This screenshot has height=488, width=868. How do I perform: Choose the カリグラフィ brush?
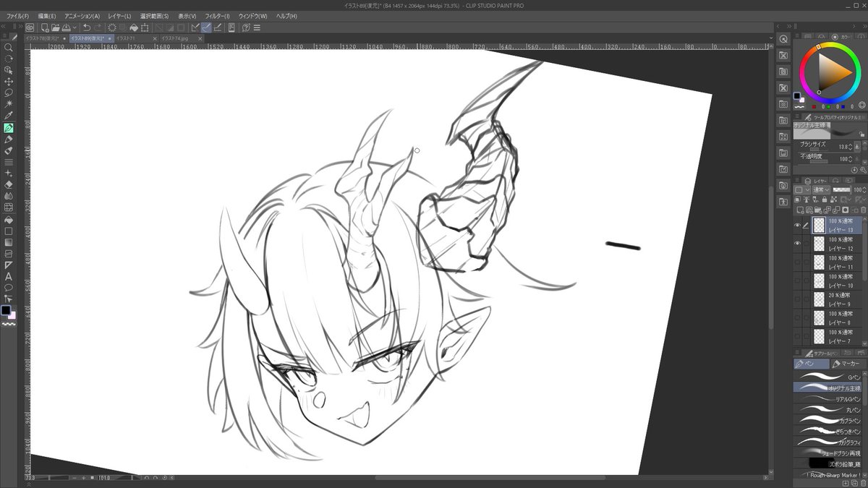pos(827,442)
